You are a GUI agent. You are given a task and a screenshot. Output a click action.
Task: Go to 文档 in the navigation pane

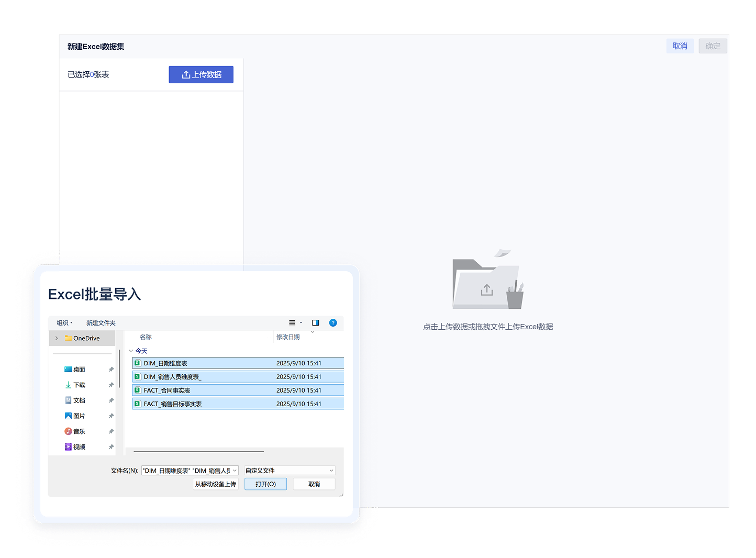[79, 400]
